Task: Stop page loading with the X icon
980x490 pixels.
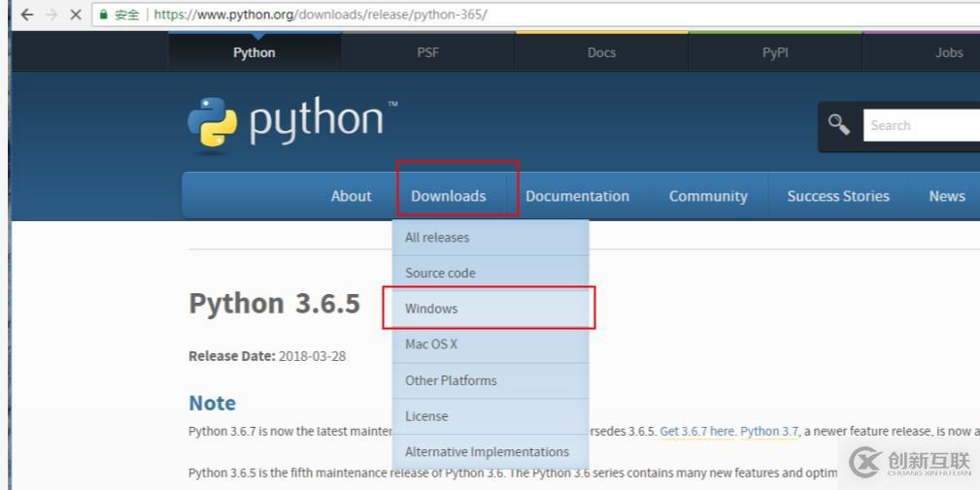Action: coord(76,15)
